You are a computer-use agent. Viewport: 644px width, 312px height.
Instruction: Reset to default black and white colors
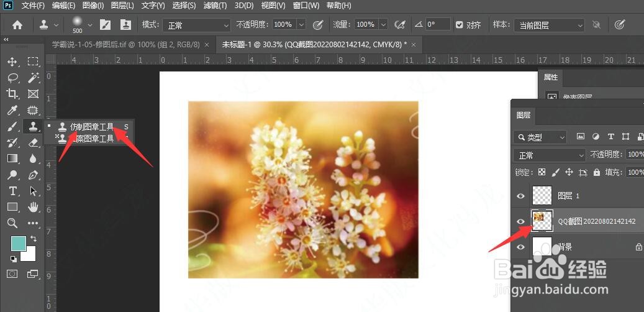(14, 259)
